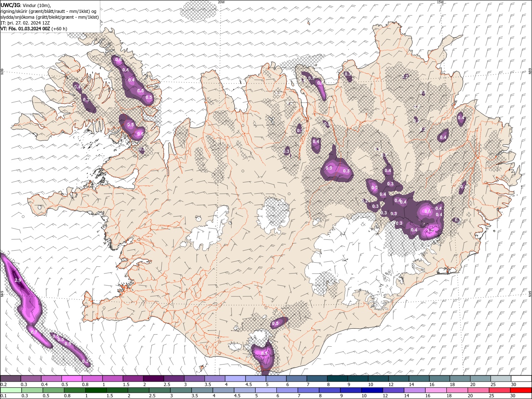Click the 'UWC/IG: Vindur (10m),' title line
The height and width of the screenshot is (399, 532).
point(26,5)
